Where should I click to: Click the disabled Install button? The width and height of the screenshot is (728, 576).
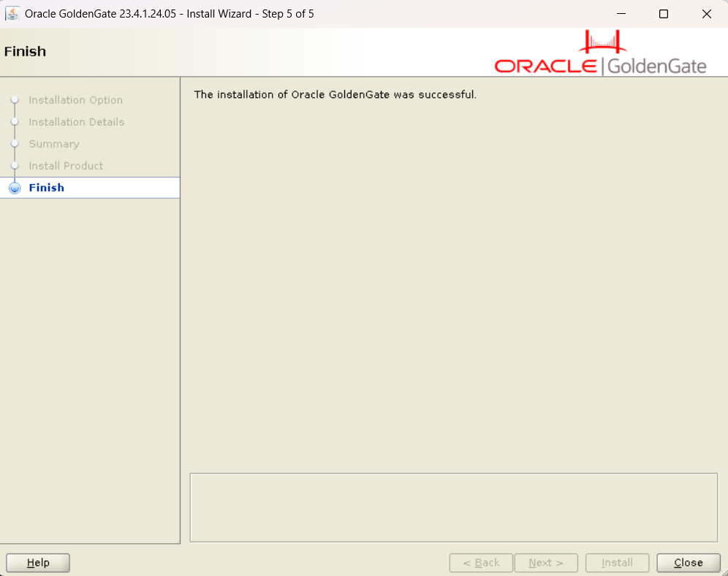[x=617, y=563]
